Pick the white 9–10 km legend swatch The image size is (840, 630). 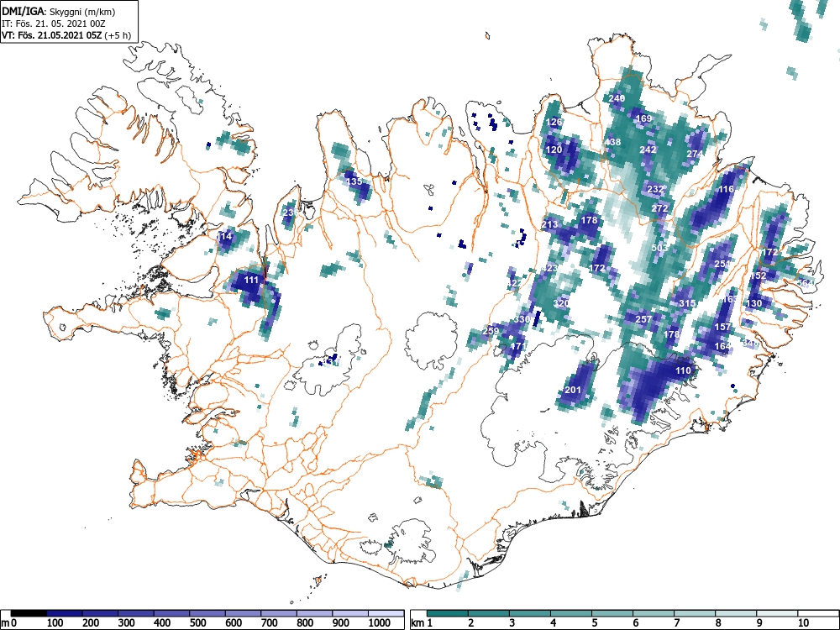[x=777, y=613]
